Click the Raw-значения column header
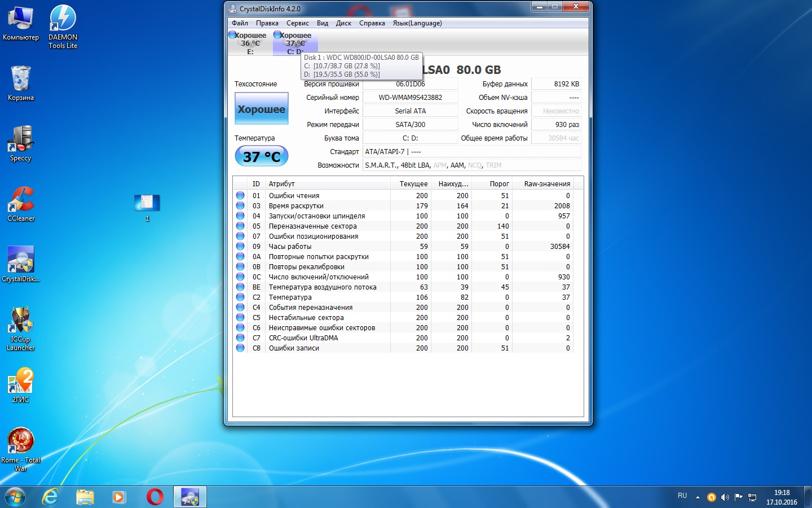Viewport: 812px width, 508px height. click(x=546, y=184)
